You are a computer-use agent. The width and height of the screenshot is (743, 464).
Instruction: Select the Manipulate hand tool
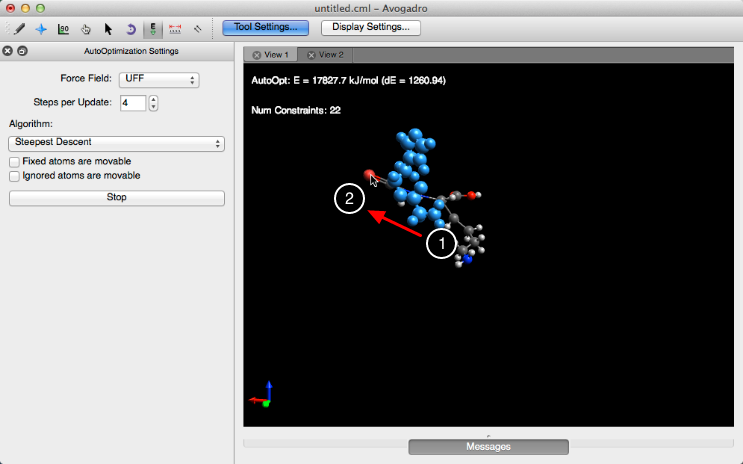pos(86,29)
